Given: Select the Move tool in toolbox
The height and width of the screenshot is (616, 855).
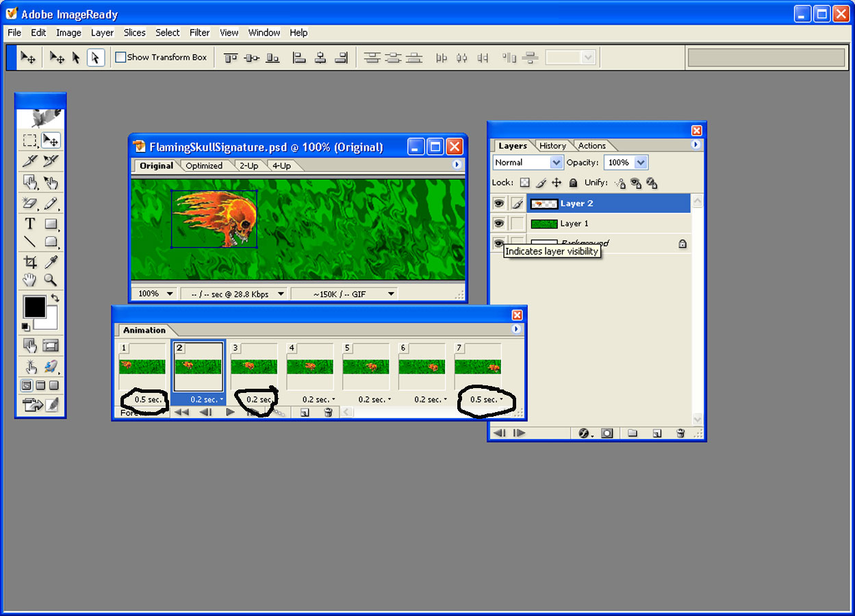Looking at the screenshot, I should tap(51, 141).
